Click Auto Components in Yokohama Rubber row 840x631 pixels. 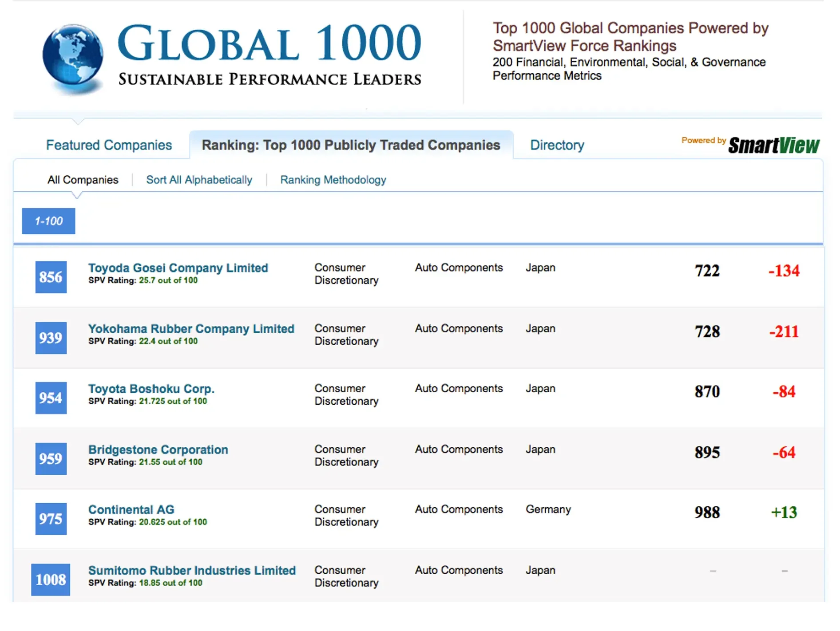point(459,328)
